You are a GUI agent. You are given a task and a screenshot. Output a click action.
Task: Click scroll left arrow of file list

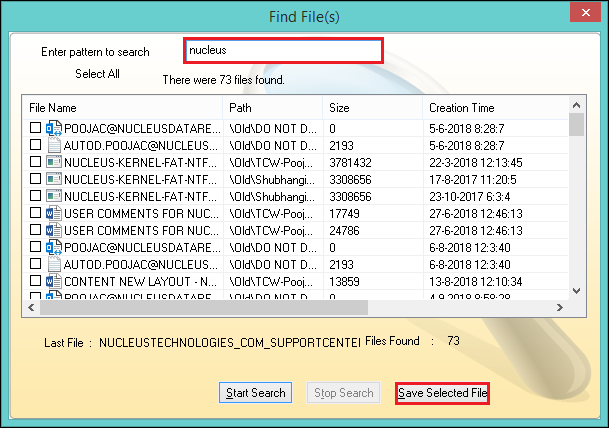tap(31, 308)
